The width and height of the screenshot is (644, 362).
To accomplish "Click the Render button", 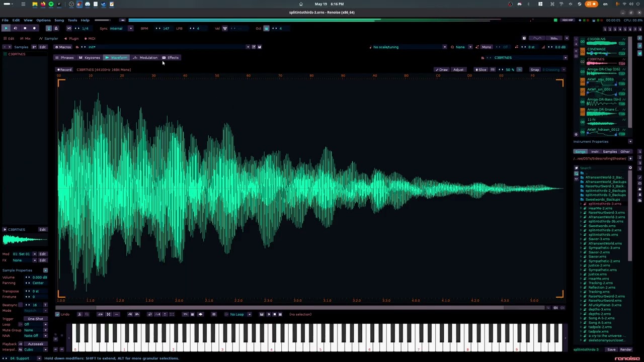I will (x=626, y=349).
